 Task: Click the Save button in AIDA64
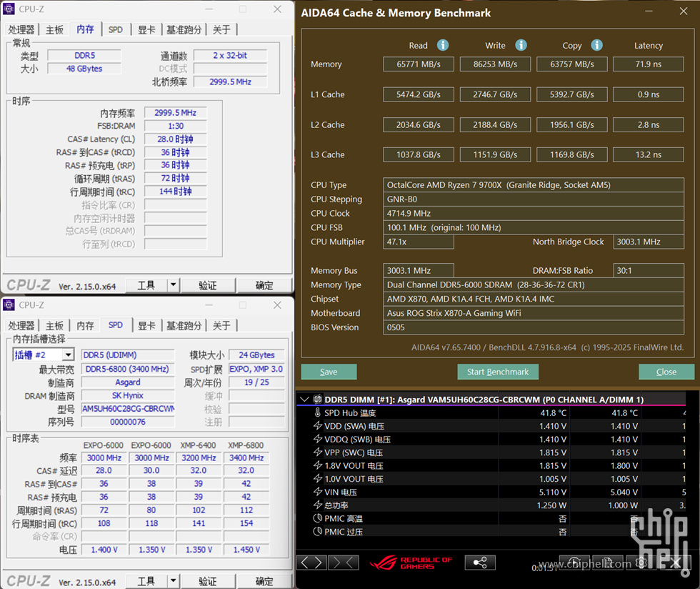[x=329, y=372]
